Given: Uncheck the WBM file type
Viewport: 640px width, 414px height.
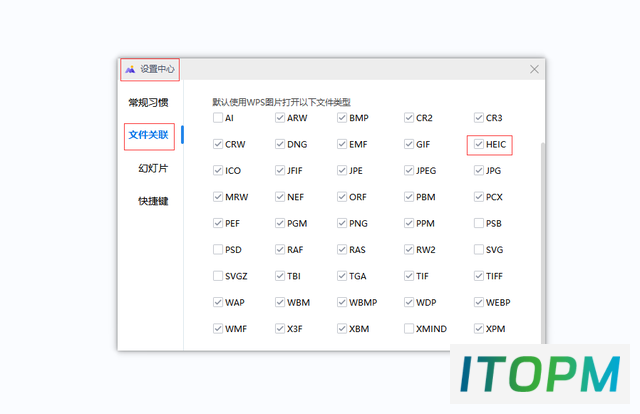Looking at the screenshot, I should click(280, 303).
